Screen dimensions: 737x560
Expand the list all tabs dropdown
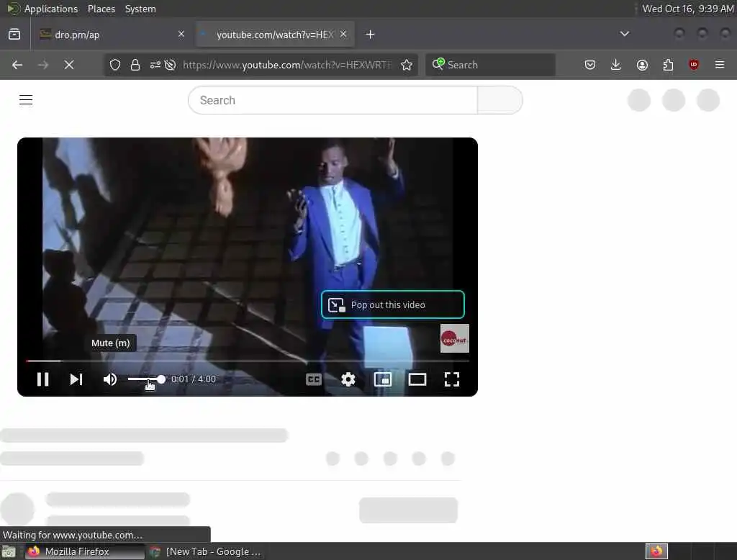(x=624, y=34)
